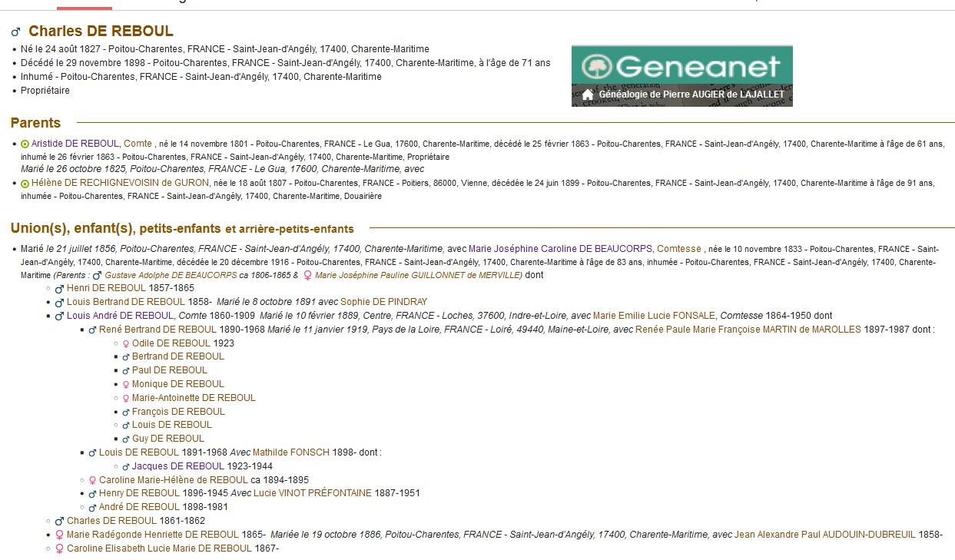Viewport: 955px width, 560px height.
Task: Click male symbol beside René Bertrand DE REBOUL
Action: [92, 330]
